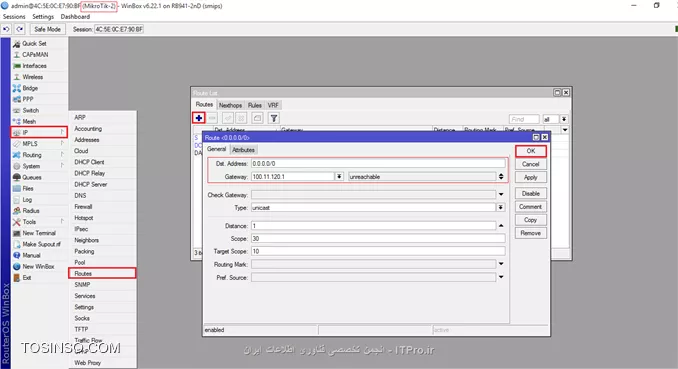The width and height of the screenshot is (678, 369).
Task: Switch to the Attributes tab in Route dialog
Action: [243, 150]
